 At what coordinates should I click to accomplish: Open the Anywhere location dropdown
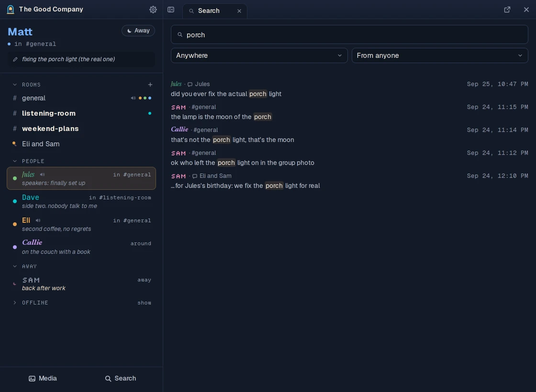(x=259, y=55)
